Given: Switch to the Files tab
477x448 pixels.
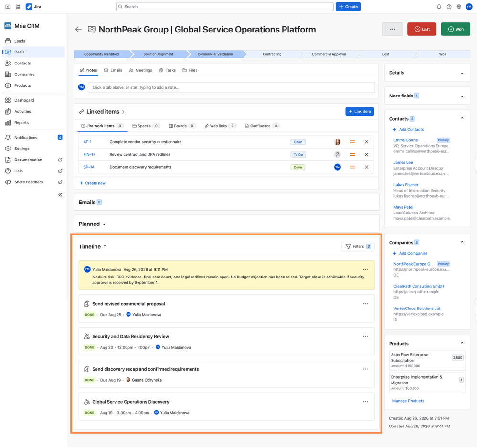Looking at the screenshot, I should click(190, 70).
